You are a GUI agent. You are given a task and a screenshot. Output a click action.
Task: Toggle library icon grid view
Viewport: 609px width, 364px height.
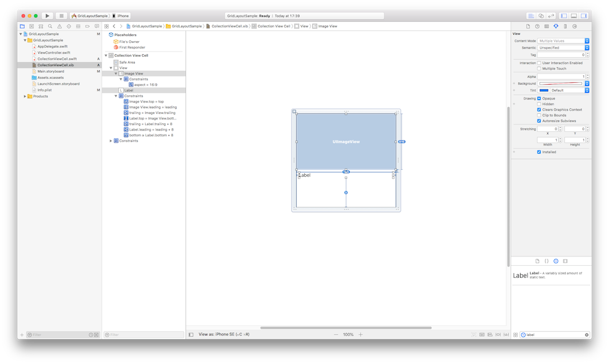516,335
